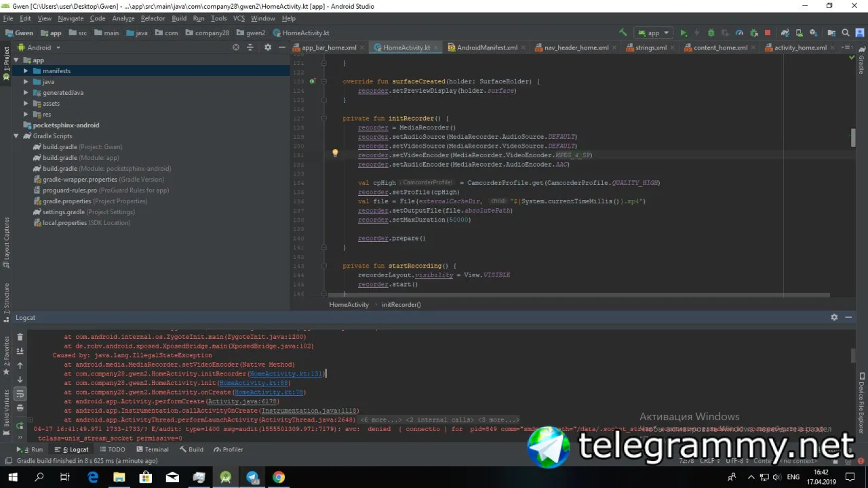The height and width of the screenshot is (488, 868).
Task: Collapse the Gradle Scripts node
Action: 16,136
